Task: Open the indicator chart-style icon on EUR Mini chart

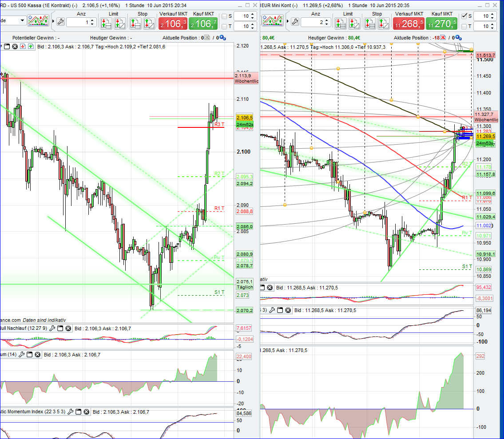Action: tap(273, 20)
